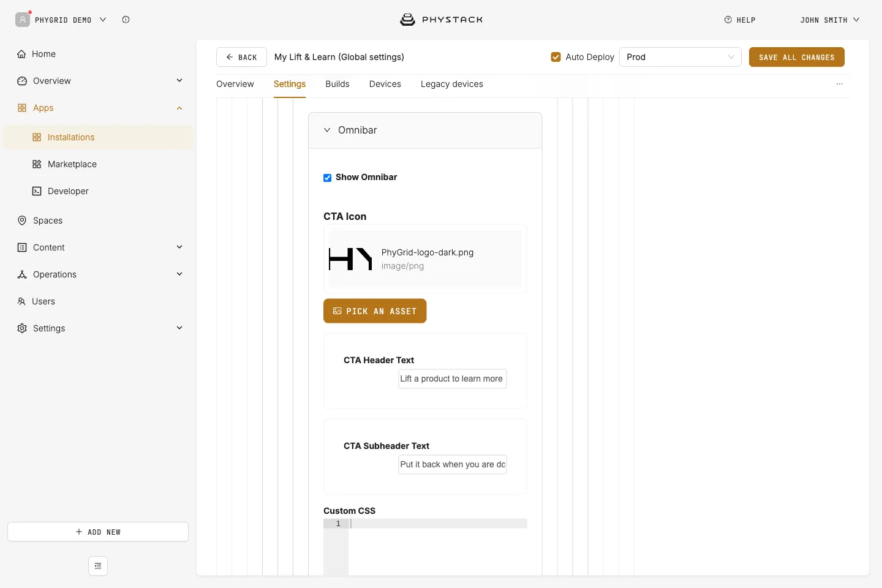Collapse the sidebar with the bottom icon
882x588 pixels.
point(98,566)
